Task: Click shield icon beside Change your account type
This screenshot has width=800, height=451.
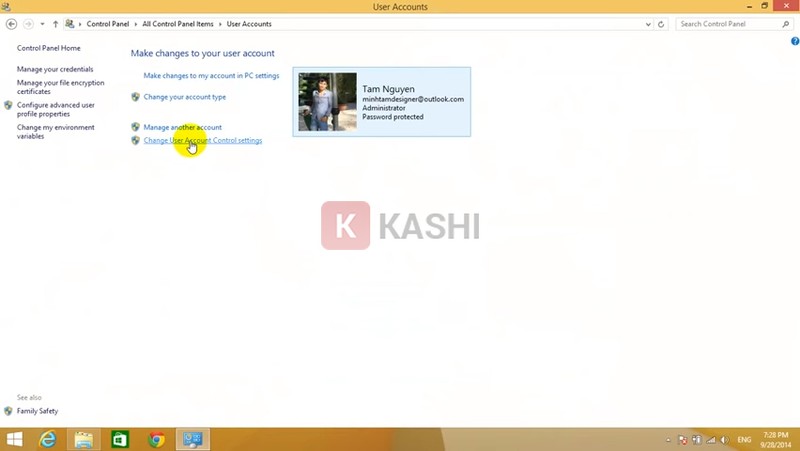Action: (135, 96)
